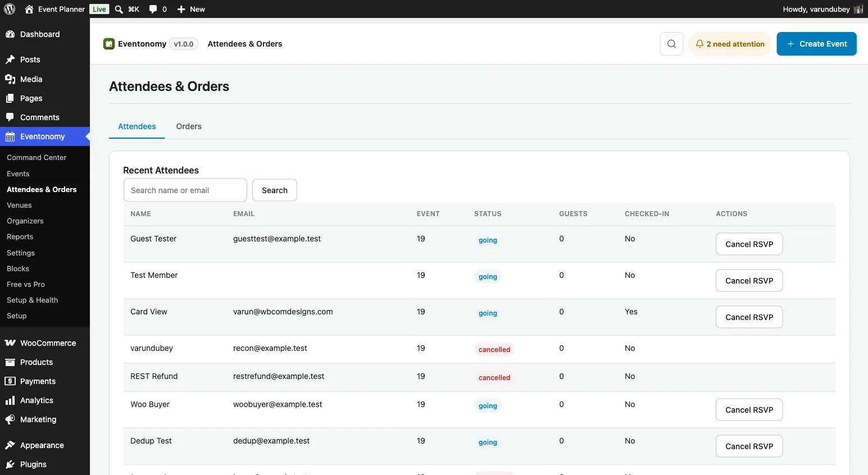Click the Dashboard gauge icon

[10, 34]
